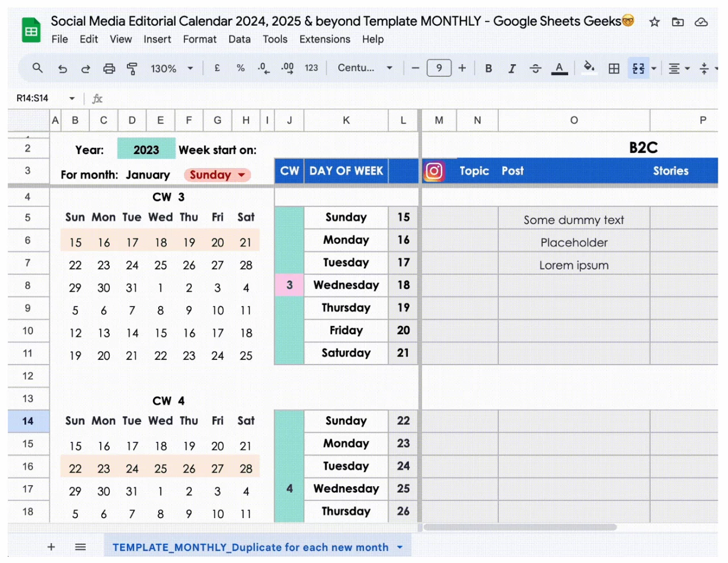Open the Extensions menu

325,39
